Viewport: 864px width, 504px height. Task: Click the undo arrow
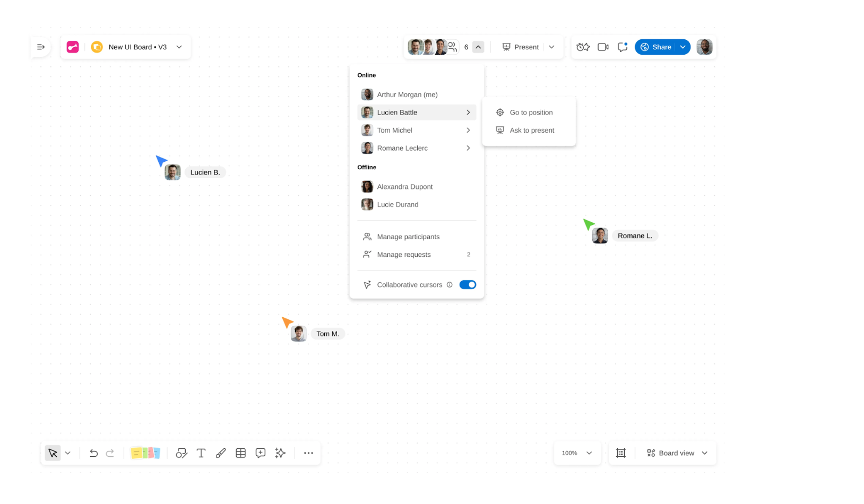click(93, 453)
